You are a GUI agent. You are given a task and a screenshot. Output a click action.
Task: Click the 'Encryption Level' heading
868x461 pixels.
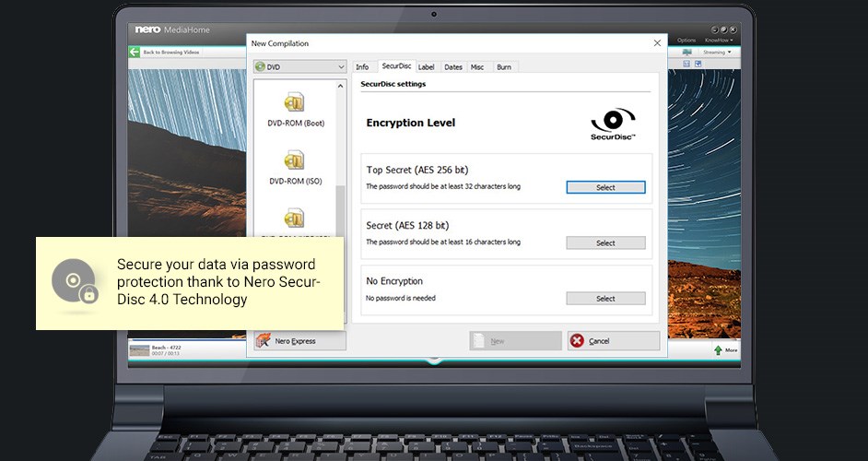tap(411, 123)
